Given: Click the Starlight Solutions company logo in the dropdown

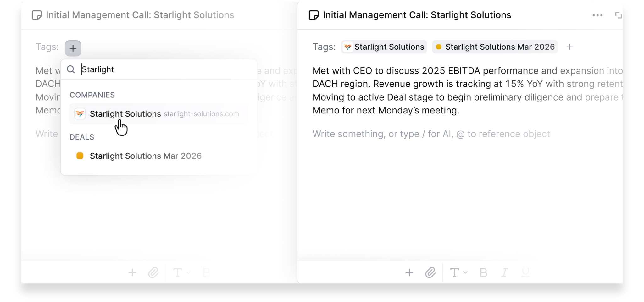Looking at the screenshot, I should tap(80, 114).
